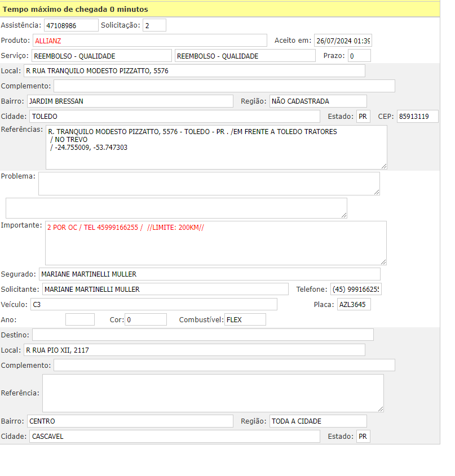Viewport: 455px width, 476px height.
Task: Focus the Veículo field showing C3
Action: pos(153,305)
